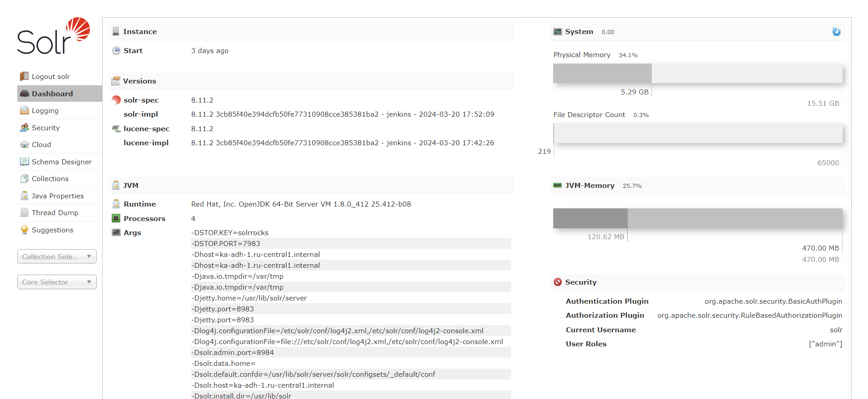Click the BasicAuthPlugin value text
This screenshot has height=399, width=868.
(x=774, y=301)
